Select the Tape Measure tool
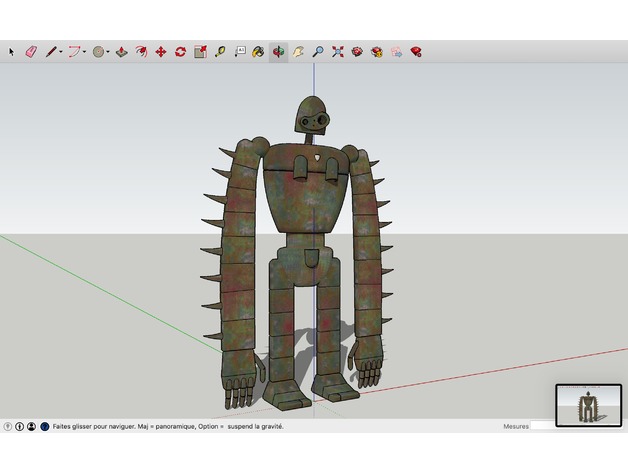Image resolution: width=628 pixels, height=472 pixels. (220, 52)
